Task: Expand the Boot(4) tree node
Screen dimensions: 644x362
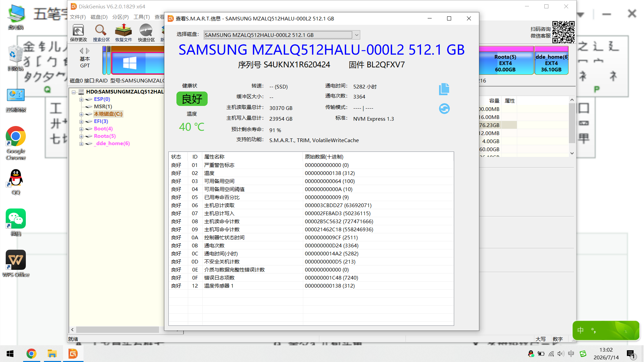Action: 81,129
